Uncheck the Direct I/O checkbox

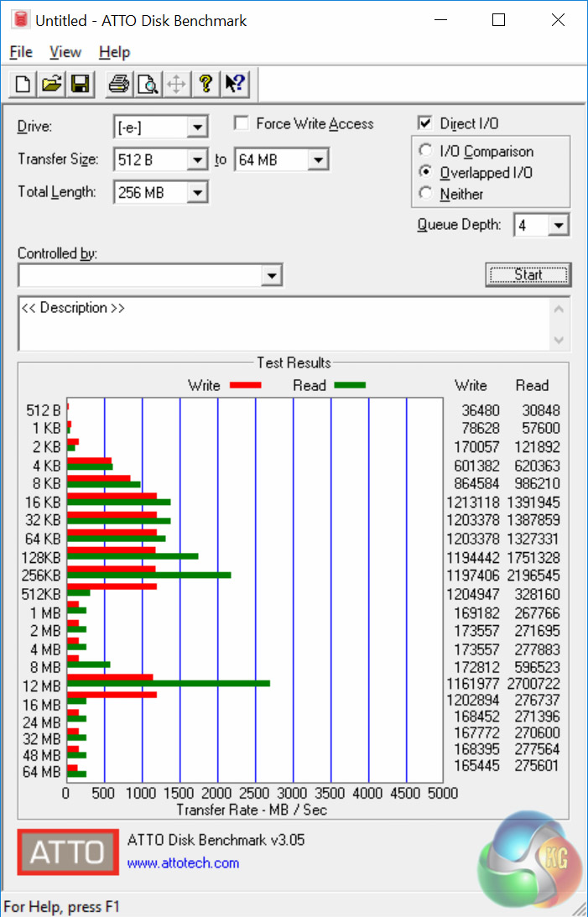tap(425, 122)
